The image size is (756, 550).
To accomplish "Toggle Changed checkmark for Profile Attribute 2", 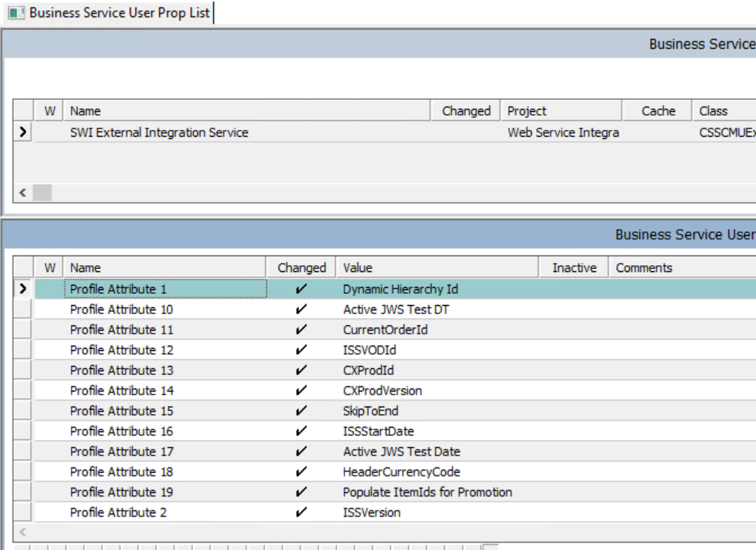I will pos(301,512).
